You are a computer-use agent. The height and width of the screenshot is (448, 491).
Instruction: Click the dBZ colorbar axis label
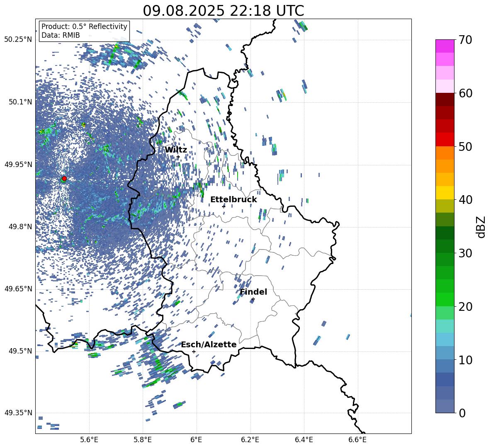coord(481,227)
